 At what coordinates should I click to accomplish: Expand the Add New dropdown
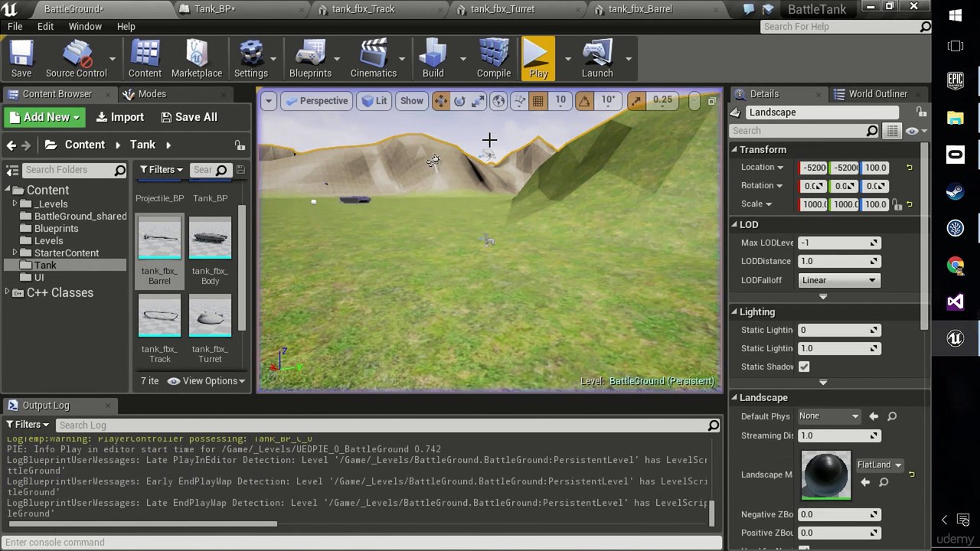click(46, 117)
